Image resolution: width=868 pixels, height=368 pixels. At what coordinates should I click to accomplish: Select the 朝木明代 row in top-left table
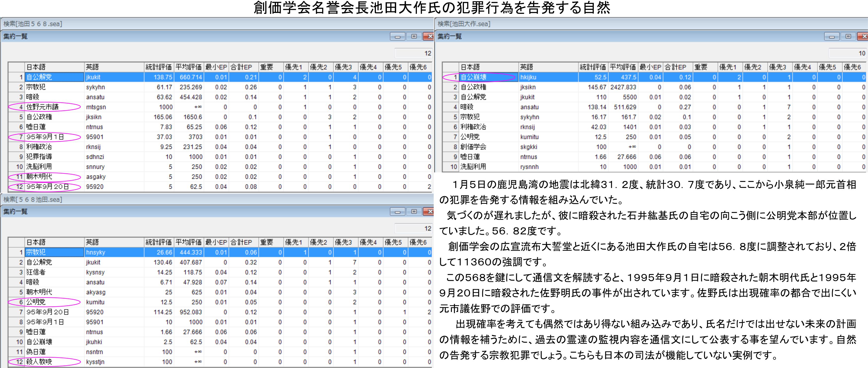[x=39, y=177]
